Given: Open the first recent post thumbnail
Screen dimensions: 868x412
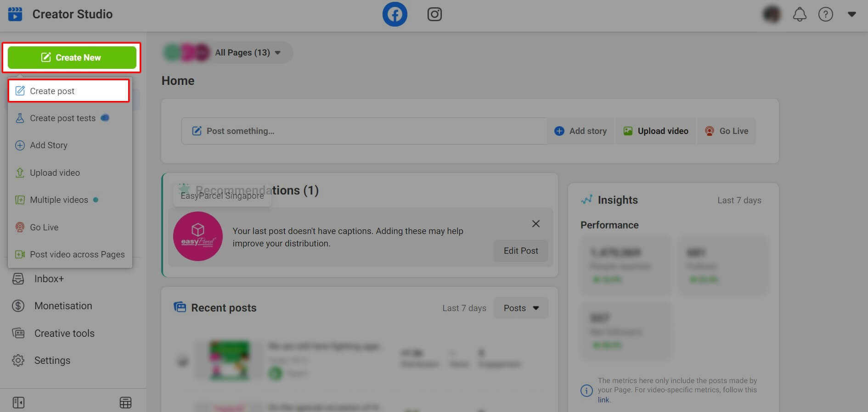Looking at the screenshot, I should coord(229,360).
